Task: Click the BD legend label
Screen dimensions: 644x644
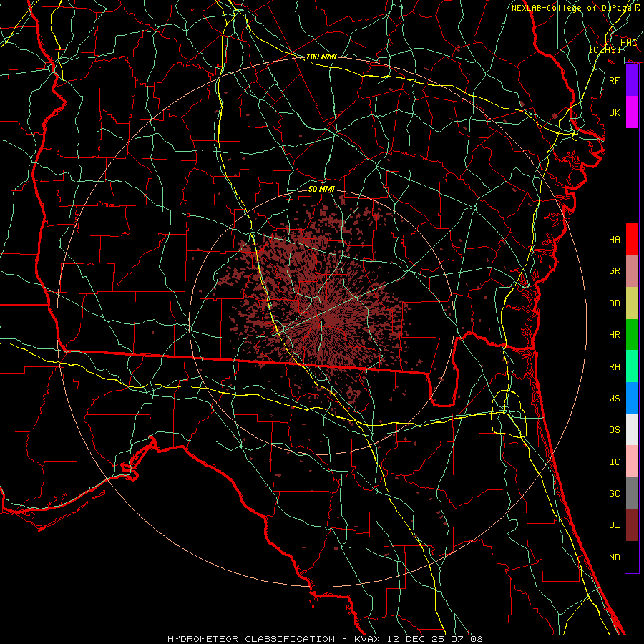Action: click(x=614, y=303)
